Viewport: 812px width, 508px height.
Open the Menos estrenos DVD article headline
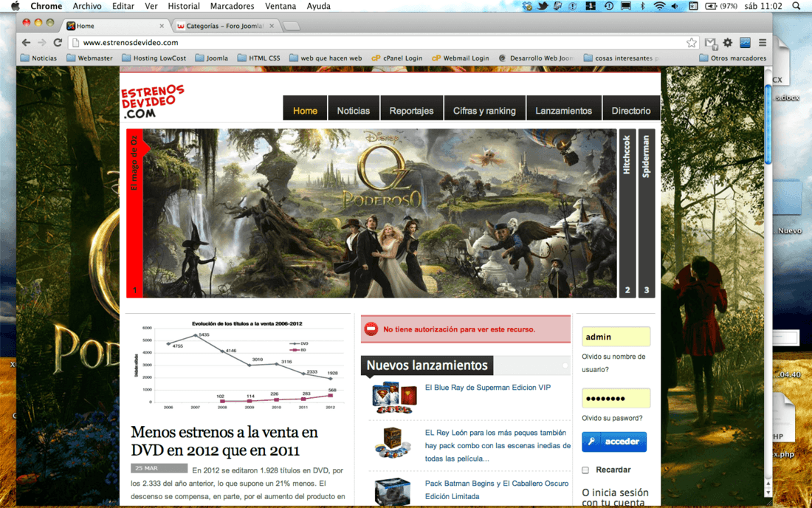pyautogui.click(x=224, y=442)
